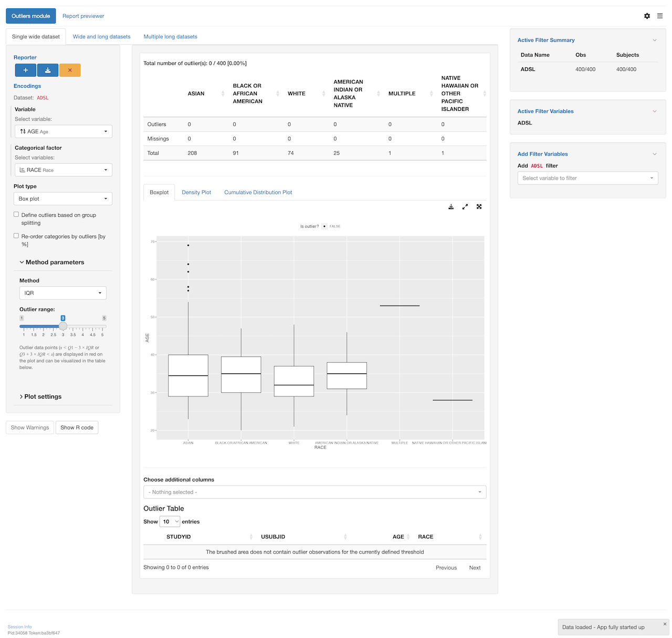Enable define outliers based on group splitting
This screenshot has height=638, width=672.
[x=16, y=215]
